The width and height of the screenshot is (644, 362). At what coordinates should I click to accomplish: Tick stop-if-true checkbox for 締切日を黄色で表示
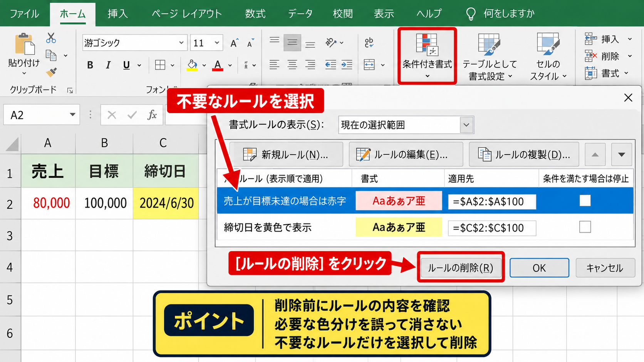[585, 227]
